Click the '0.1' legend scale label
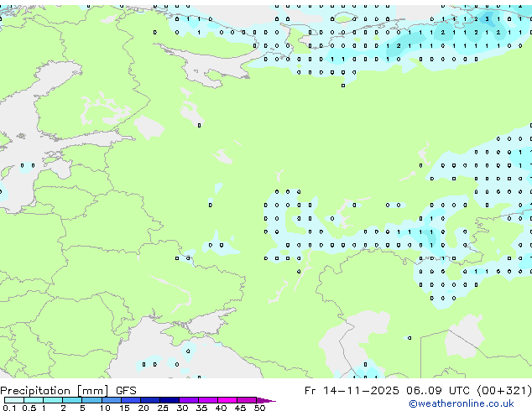This screenshot has width=532, height=411. click(x=9, y=408)
